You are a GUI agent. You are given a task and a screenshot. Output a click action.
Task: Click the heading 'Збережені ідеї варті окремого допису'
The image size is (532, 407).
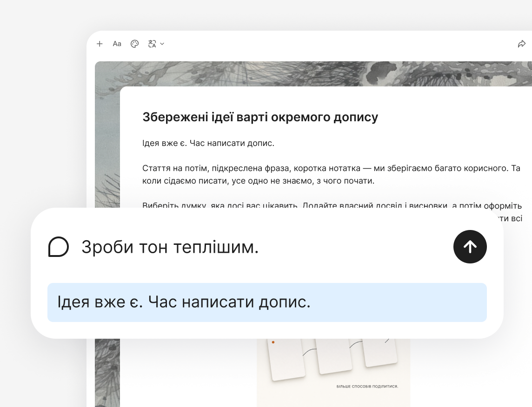point(260,117)
